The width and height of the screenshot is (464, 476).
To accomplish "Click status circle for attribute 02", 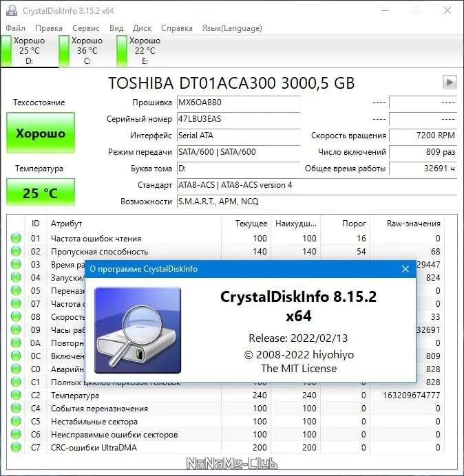I will pyautogui.click(x=16, y=251).
